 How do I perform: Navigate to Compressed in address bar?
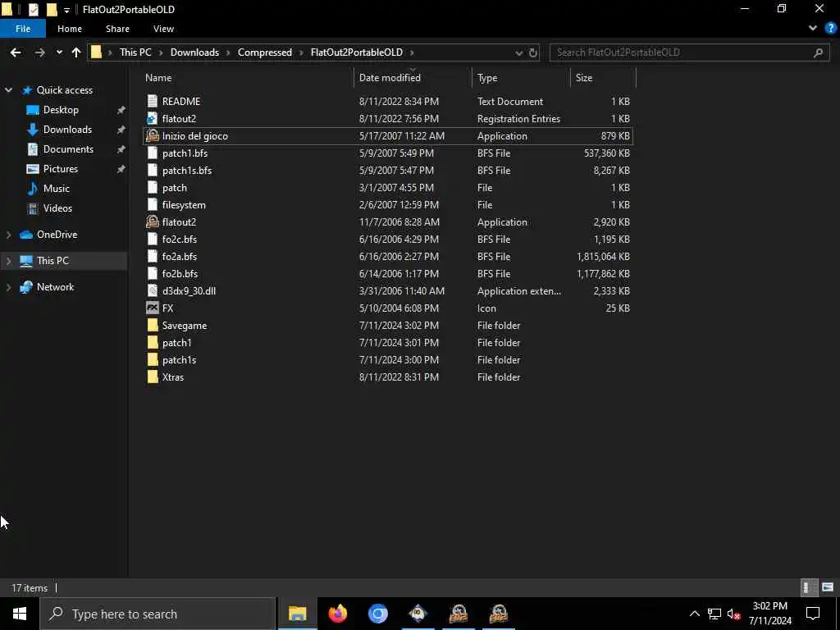(265, 52)
